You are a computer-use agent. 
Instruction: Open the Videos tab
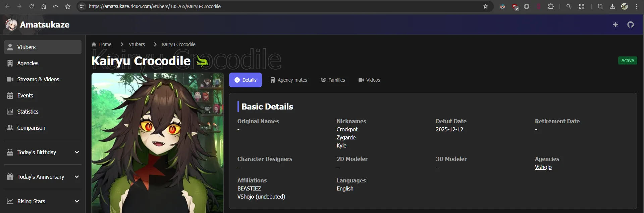[369, 80]
